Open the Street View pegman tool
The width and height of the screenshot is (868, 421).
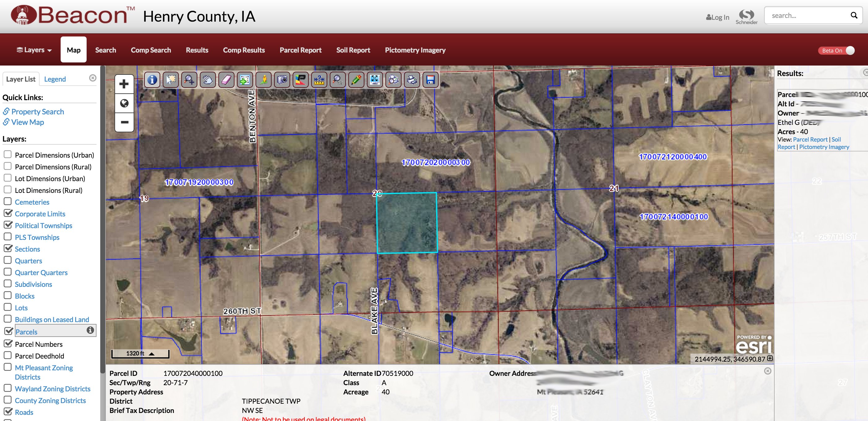click(x=264, y=80)
